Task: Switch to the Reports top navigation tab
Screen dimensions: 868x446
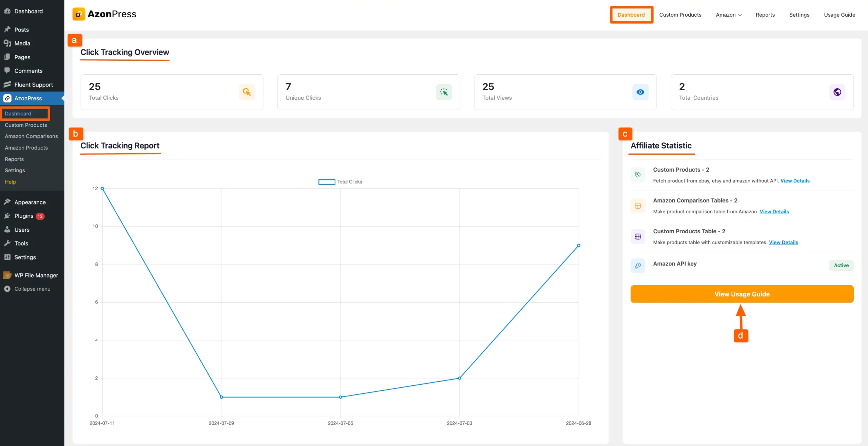Action: pyautogui.click(x=765, y=15)
